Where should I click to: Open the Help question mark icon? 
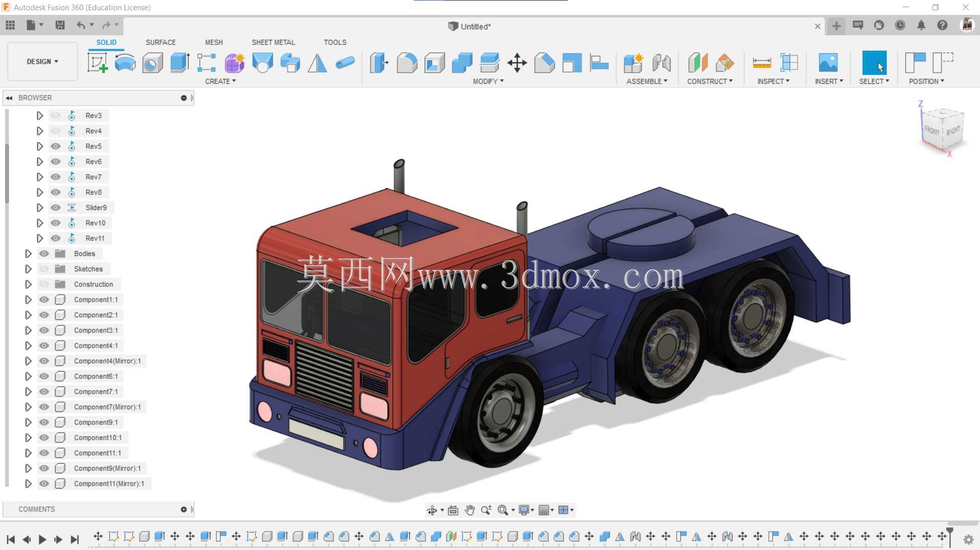coord(942,25)
